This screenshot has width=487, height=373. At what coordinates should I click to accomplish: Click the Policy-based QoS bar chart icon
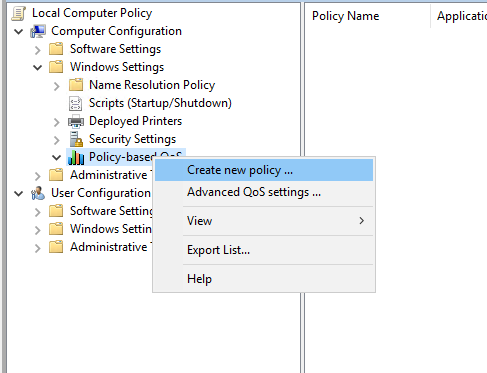76,157
